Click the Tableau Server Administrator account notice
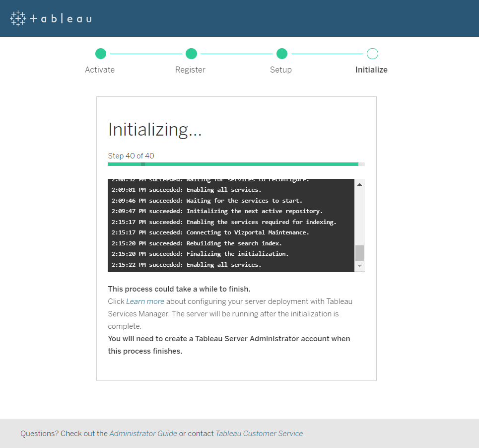 pyautogui.click(x=229, y=345)
